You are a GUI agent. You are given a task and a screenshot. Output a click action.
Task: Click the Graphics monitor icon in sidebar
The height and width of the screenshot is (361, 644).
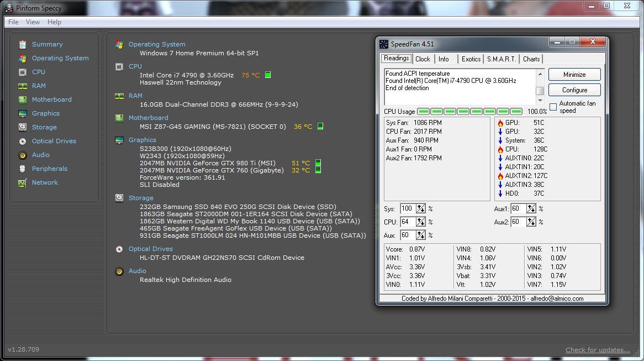click(23, 113)
